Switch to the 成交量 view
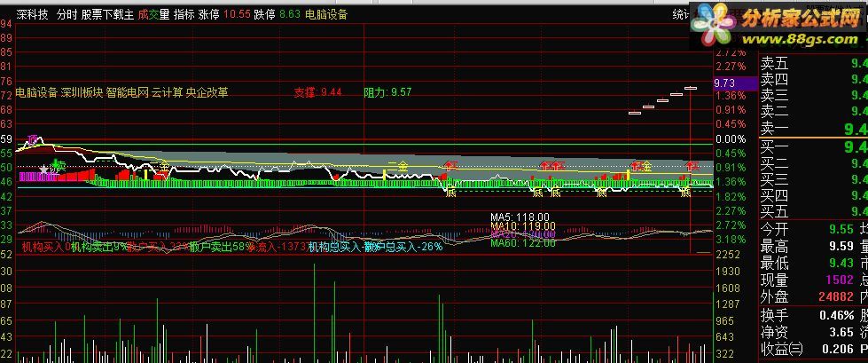This screenshot has width=868, height=363. click(x=154, y=14)
